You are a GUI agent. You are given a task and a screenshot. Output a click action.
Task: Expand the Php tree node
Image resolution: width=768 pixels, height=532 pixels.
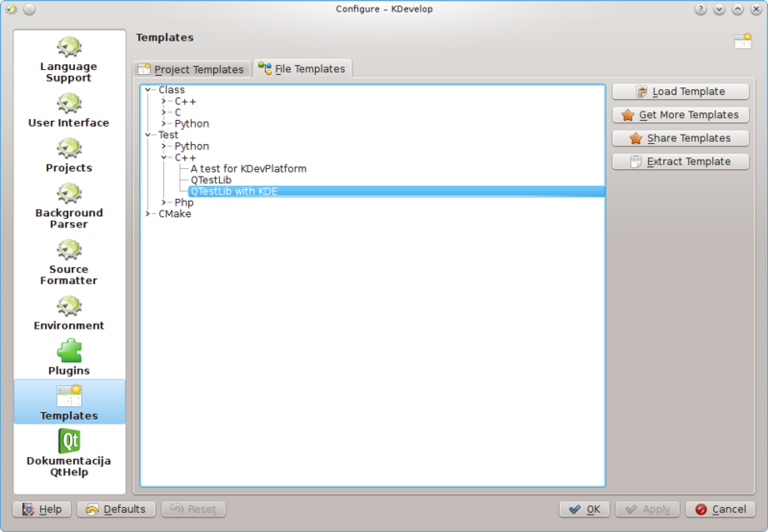click(x=163, y=203)
